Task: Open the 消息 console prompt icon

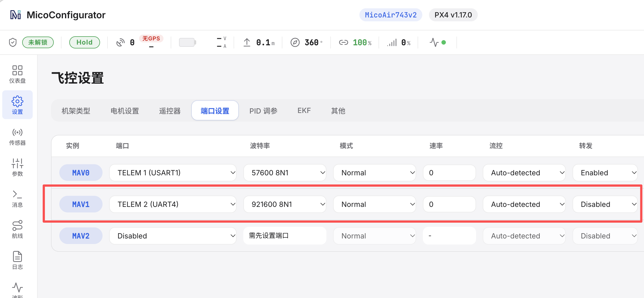Action: [17, 194]
